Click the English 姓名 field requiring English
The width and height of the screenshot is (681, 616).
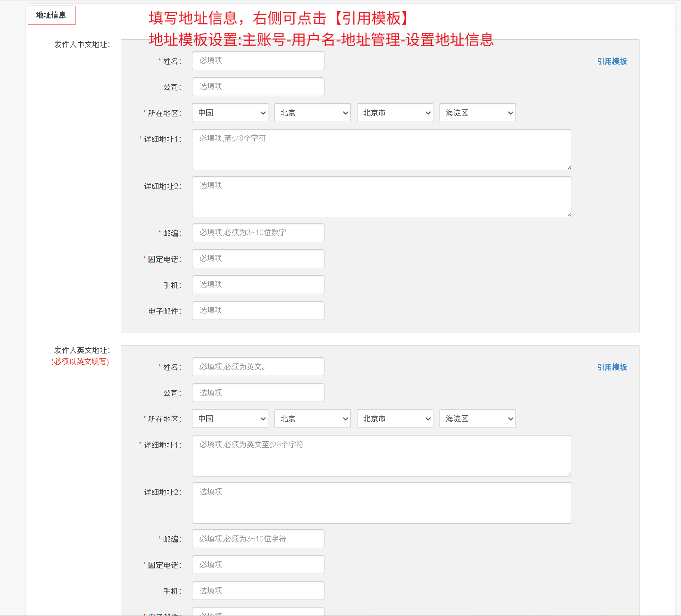point(258,367)
